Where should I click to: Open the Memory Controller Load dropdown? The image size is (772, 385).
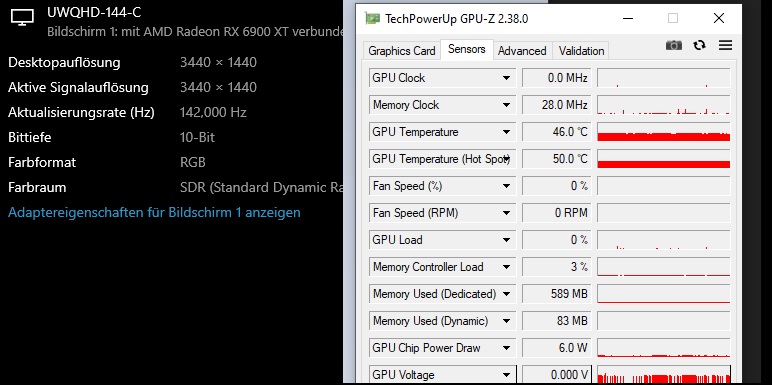[x=506, y=267]
